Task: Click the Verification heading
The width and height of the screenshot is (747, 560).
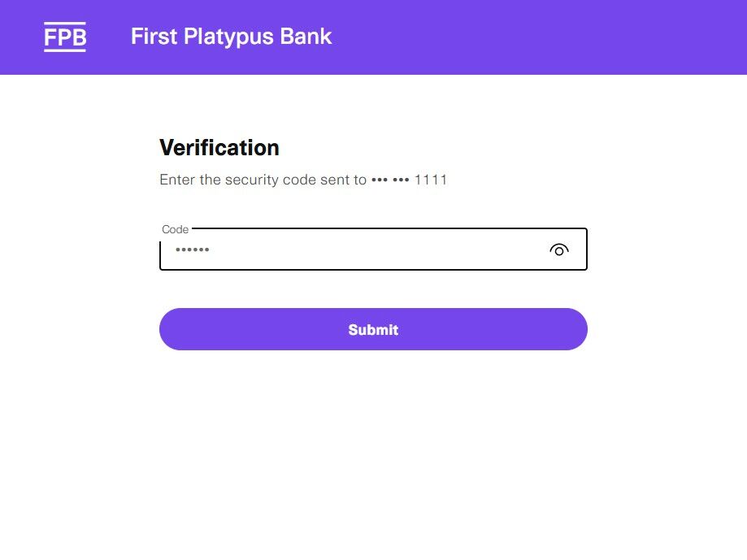Action: point(219,148)
